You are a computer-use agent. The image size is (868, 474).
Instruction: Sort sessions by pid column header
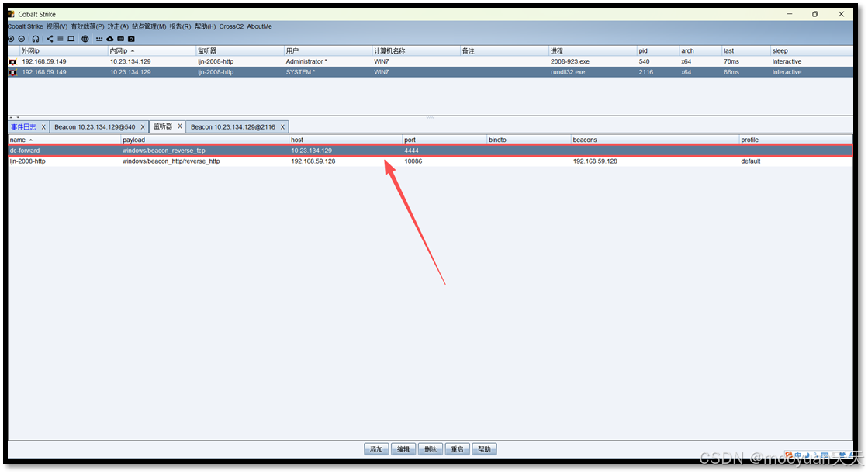658,51
